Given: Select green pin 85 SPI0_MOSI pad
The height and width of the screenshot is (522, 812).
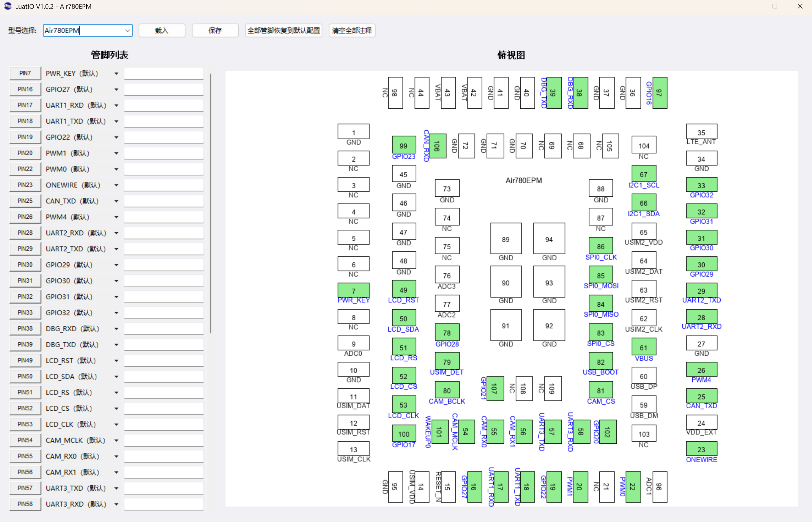Looking at the screenshot, I should tap(601, 275).
